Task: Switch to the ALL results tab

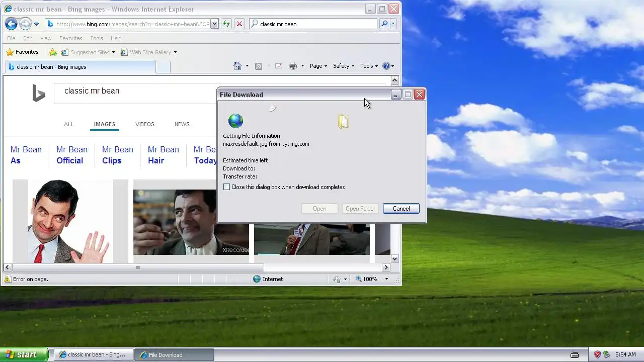Action: [69, 124]
